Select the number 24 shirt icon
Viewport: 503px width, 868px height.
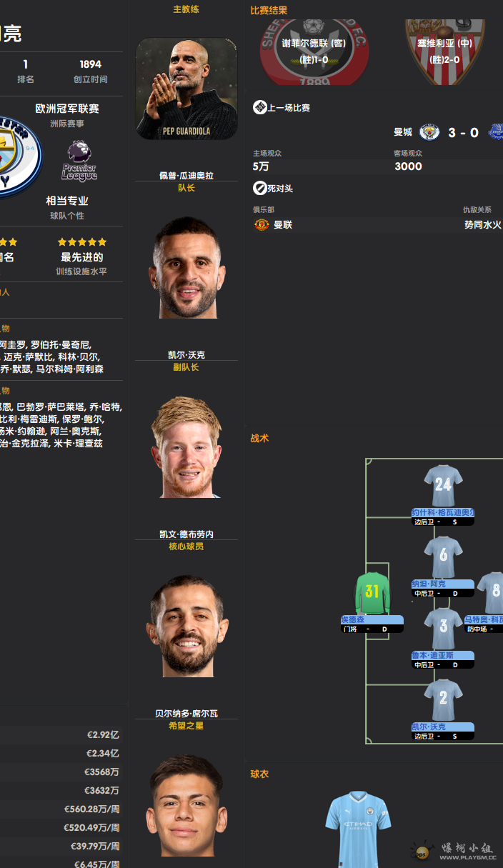pos(443,486)
